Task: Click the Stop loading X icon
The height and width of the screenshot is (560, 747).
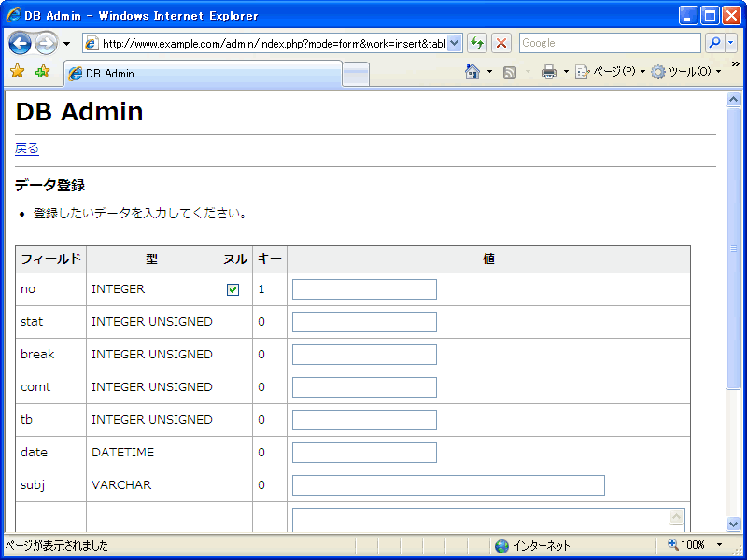Action: (x=501, y=43)
